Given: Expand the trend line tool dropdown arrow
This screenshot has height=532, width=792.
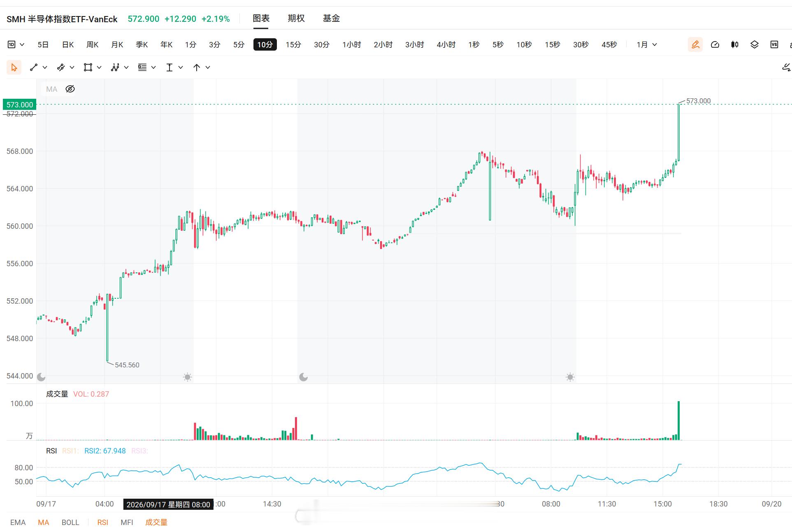Looking at the screenshot, I should (45, 67).
